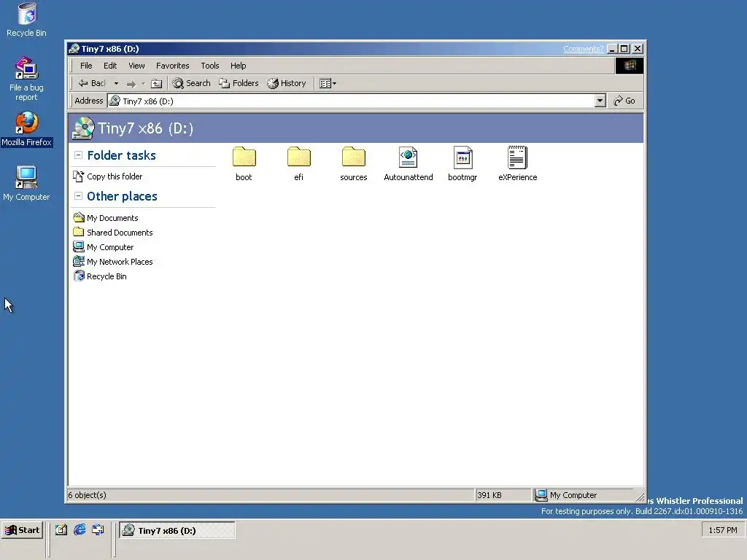Click the window resize grip corner
The height and width of the screenshot is (560, 747).
click(x=640, y=497)
